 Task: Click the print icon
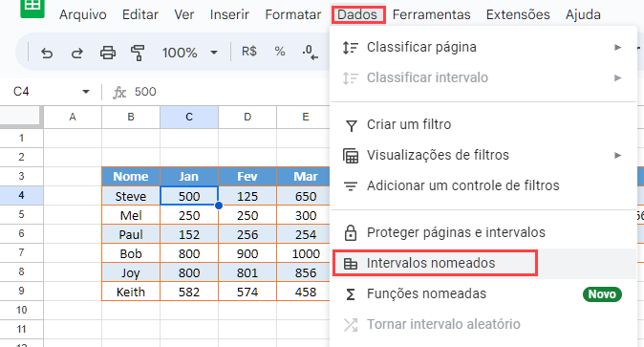coord(108,53)
